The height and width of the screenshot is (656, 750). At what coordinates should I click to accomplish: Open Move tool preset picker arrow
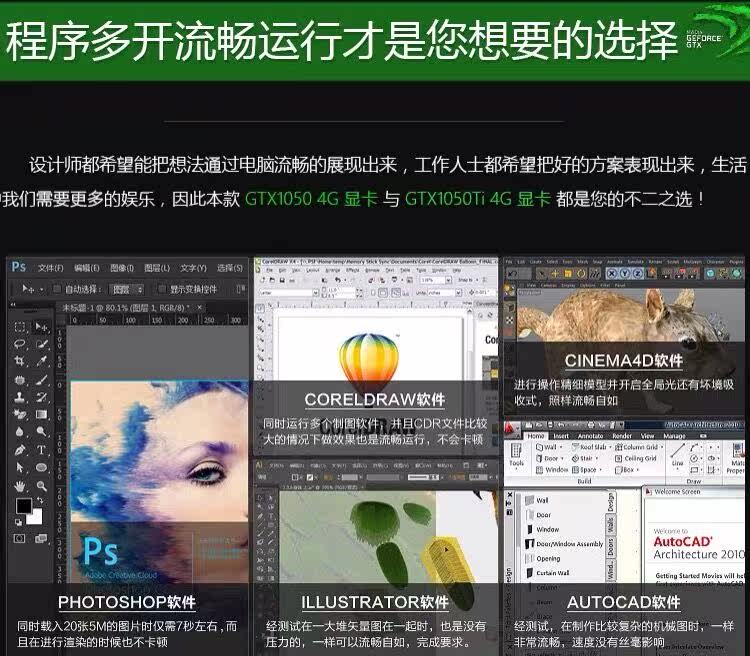(42, 289)
